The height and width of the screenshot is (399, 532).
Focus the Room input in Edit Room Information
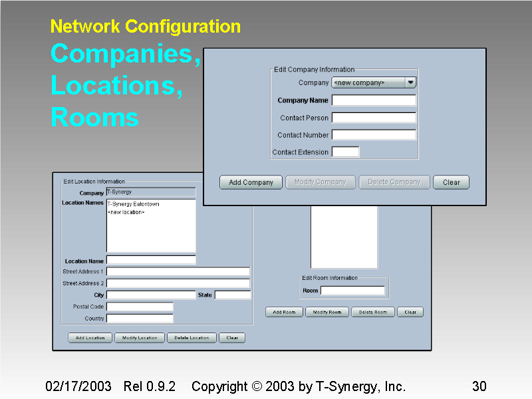coord(352,291)
